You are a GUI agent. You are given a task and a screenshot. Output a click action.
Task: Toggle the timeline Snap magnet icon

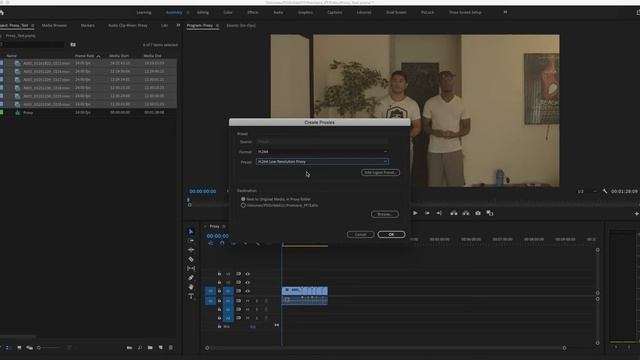[x=222, y=243]
